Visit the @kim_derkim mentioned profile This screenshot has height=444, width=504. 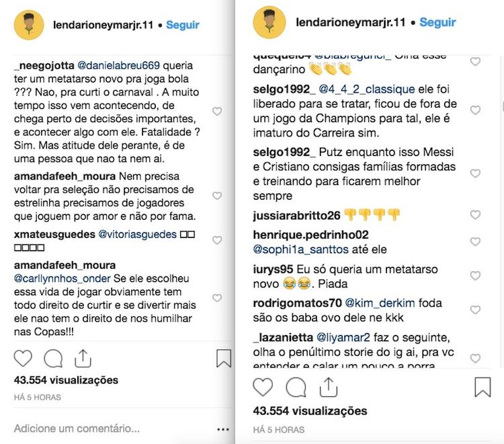[x=380, y=303]
